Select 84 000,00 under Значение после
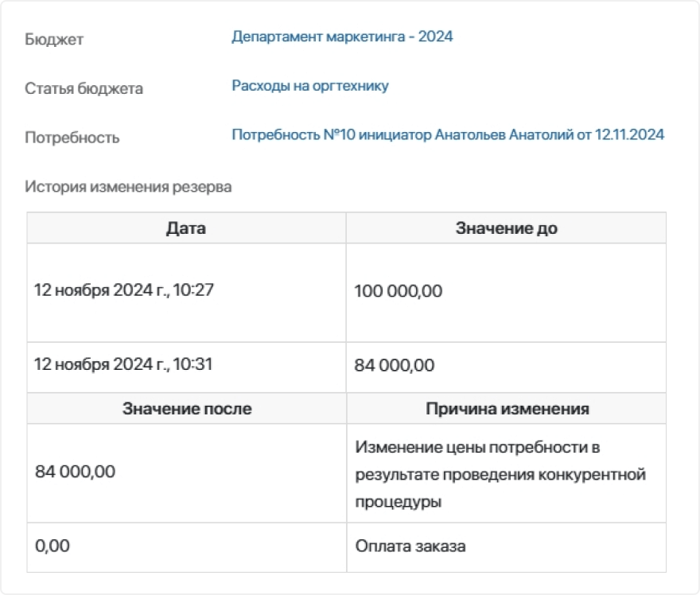The image size is (700, 595). [x=187, y=473]
